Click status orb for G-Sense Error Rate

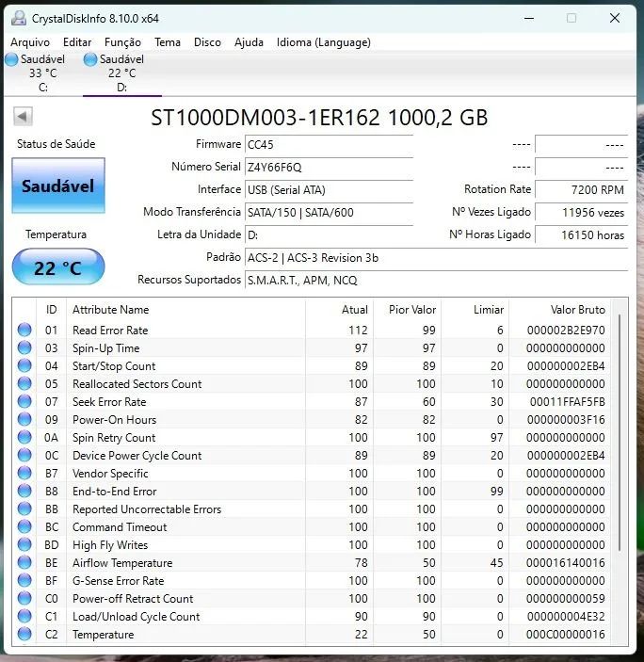[24, 580]
